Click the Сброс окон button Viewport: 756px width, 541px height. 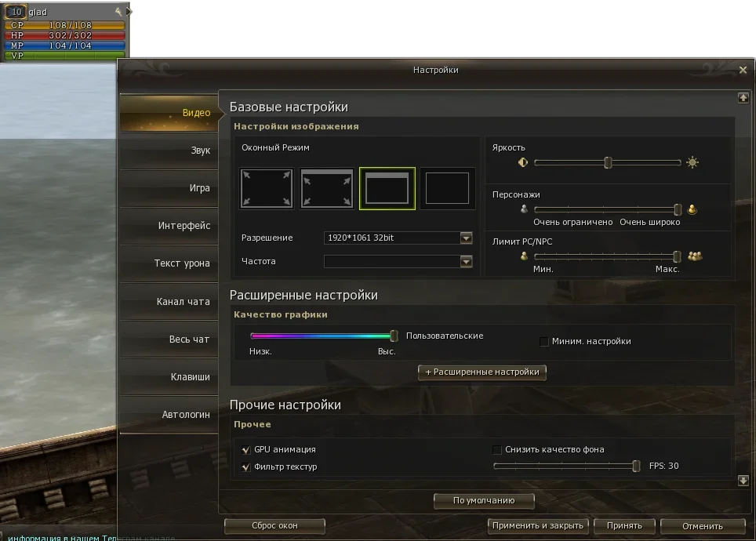coord(274,526)
